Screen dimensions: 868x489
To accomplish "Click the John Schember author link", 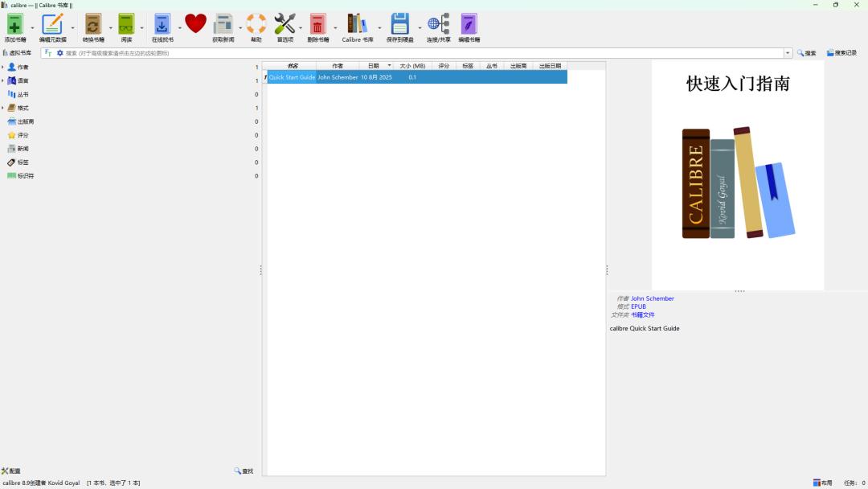I will click(652, 298).
